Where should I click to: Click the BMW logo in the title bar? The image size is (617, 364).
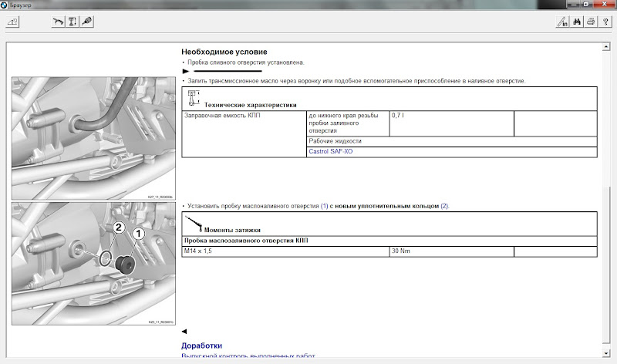coord(5,4)
